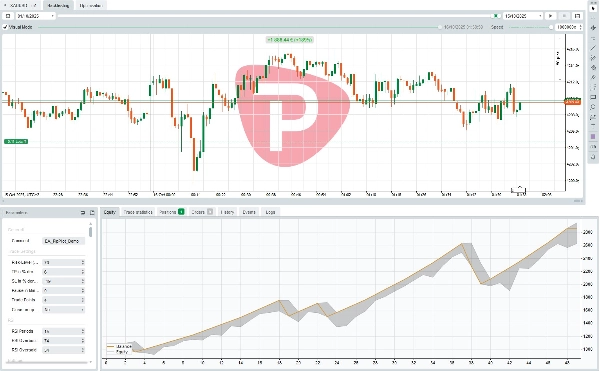Screen dimensions: 600x371
Task: Click the save parameters icon in Parameters header
Action: (x=92, y=213)
